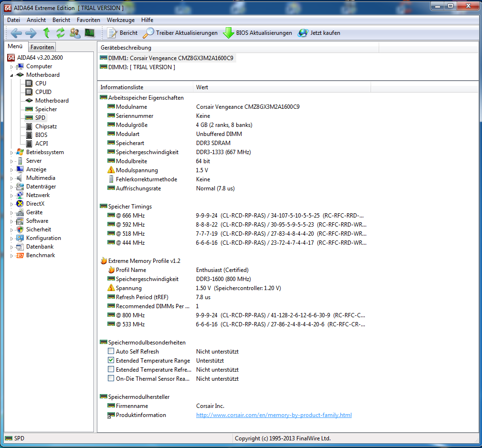Open the Hilfe menu
The image size is (482, 448).
point(147,20)
